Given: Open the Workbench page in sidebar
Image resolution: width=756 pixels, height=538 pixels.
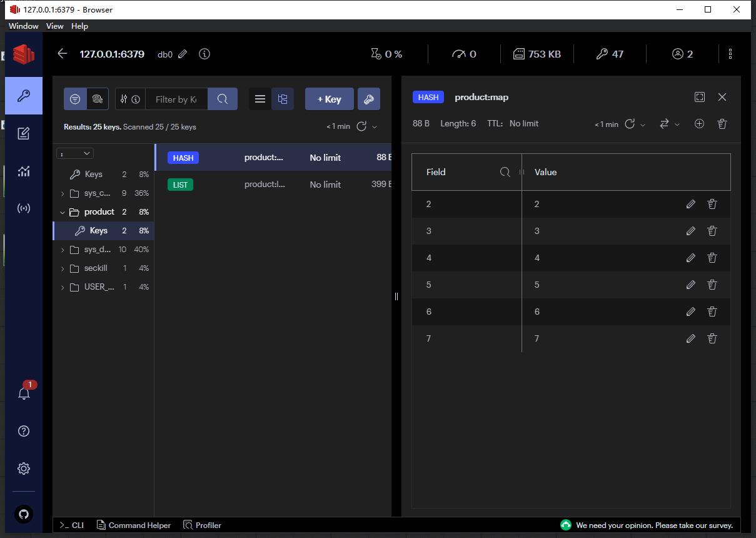Looking at the screenshot, I should (24, 133).
